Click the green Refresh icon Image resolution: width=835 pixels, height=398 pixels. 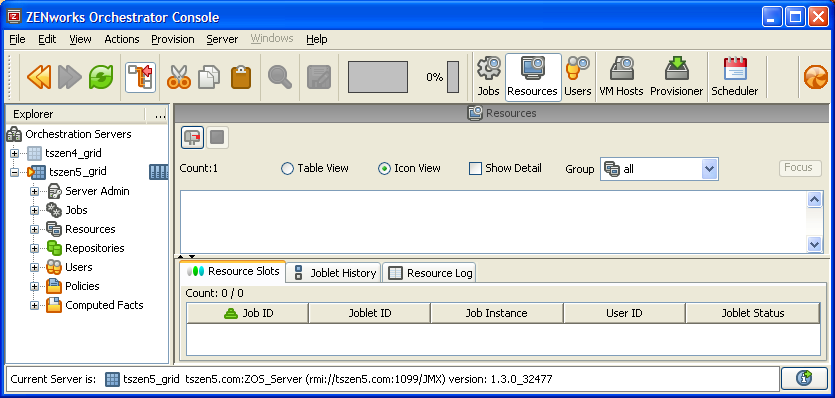101,78
